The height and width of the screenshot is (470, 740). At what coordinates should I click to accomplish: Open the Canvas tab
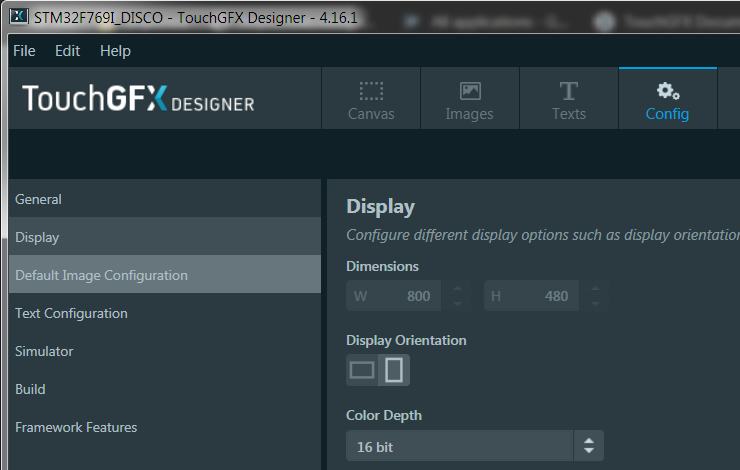[371, 98]
